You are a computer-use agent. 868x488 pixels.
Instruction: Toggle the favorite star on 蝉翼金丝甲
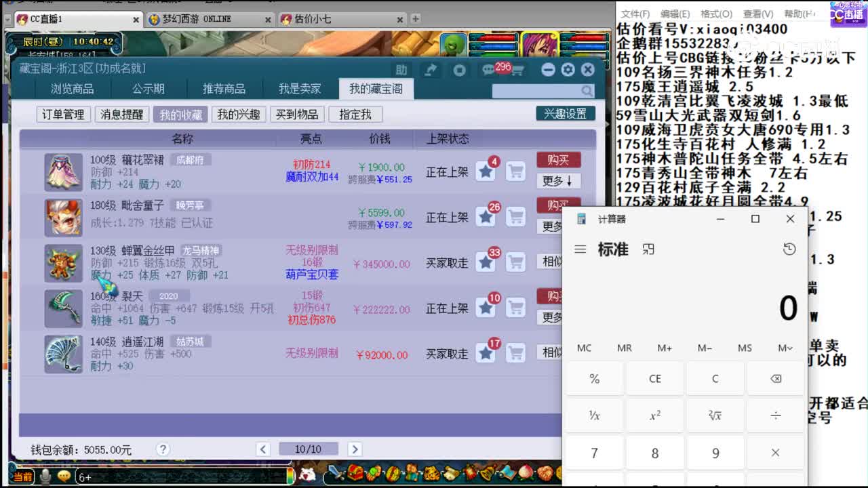(x=486, y=262)
